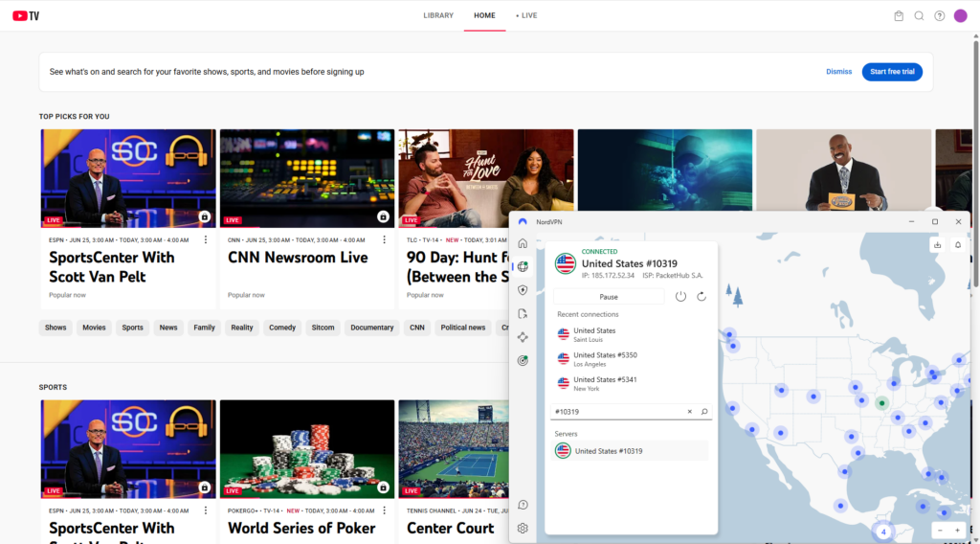Select the Sitcom category chip
Viewport: 980px width, 544px height.
(323, 328)
